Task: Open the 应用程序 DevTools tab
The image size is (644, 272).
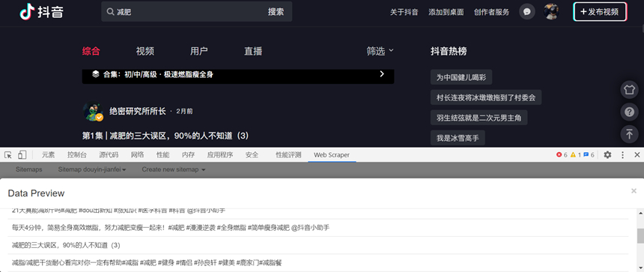Action: [220, 155]
